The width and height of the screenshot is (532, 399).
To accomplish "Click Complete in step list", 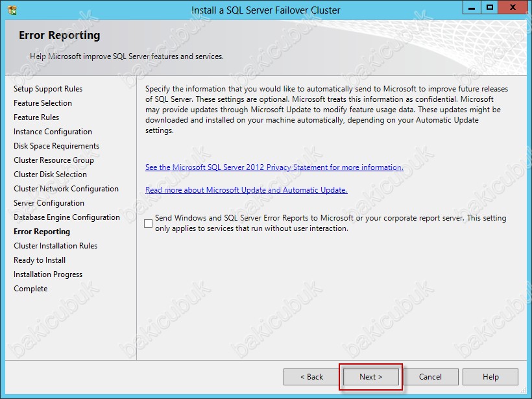I will (30, 289).
